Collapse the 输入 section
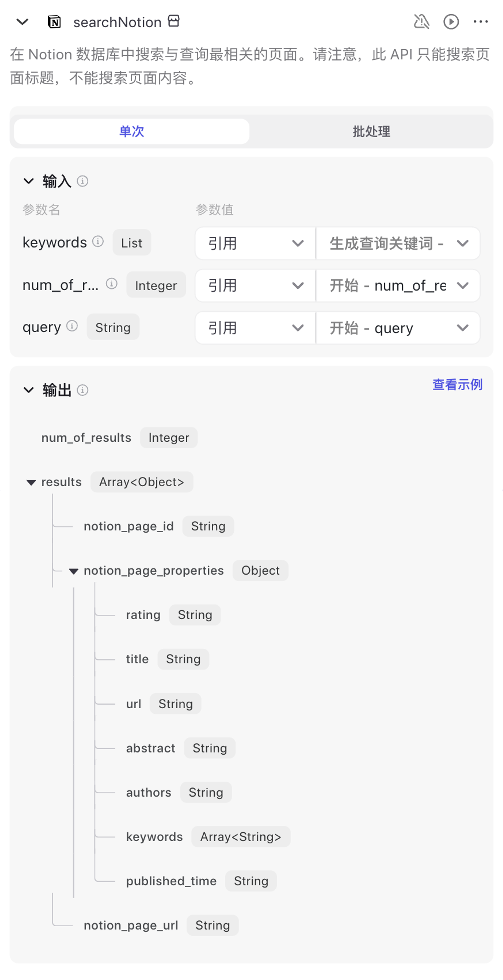503x980 pixels. (x=29, y=181)
